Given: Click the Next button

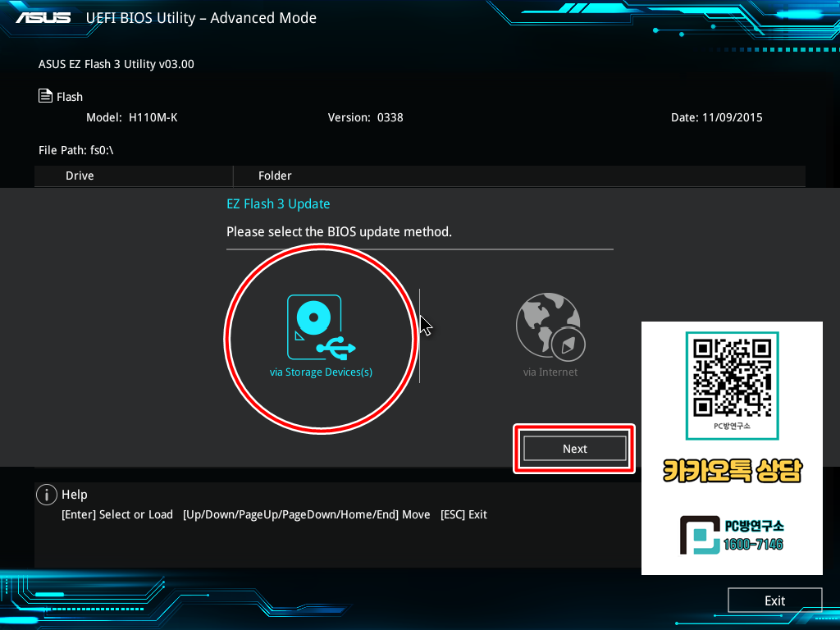Looking at the screenshot, I should tap(574, 449).
